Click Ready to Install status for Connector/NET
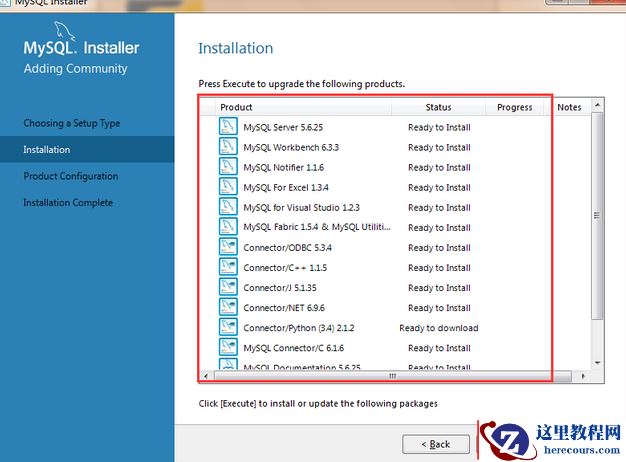Viewport: 626px width, 462px height. point(439,308)
